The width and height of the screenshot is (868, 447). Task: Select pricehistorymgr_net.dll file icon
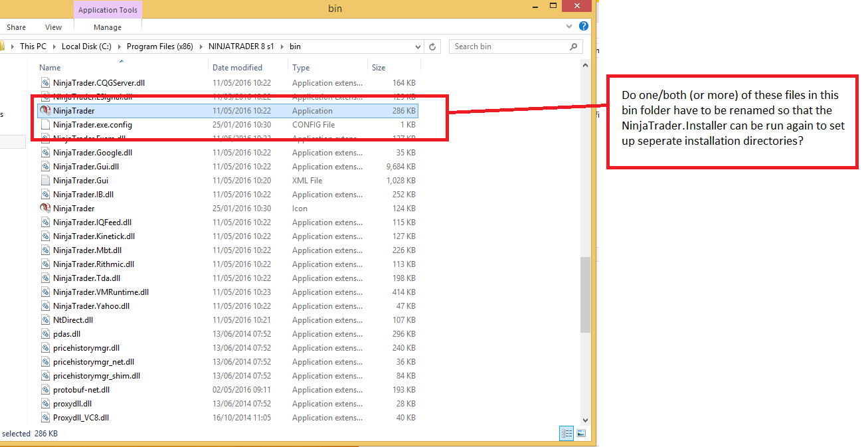click(45, 362)
